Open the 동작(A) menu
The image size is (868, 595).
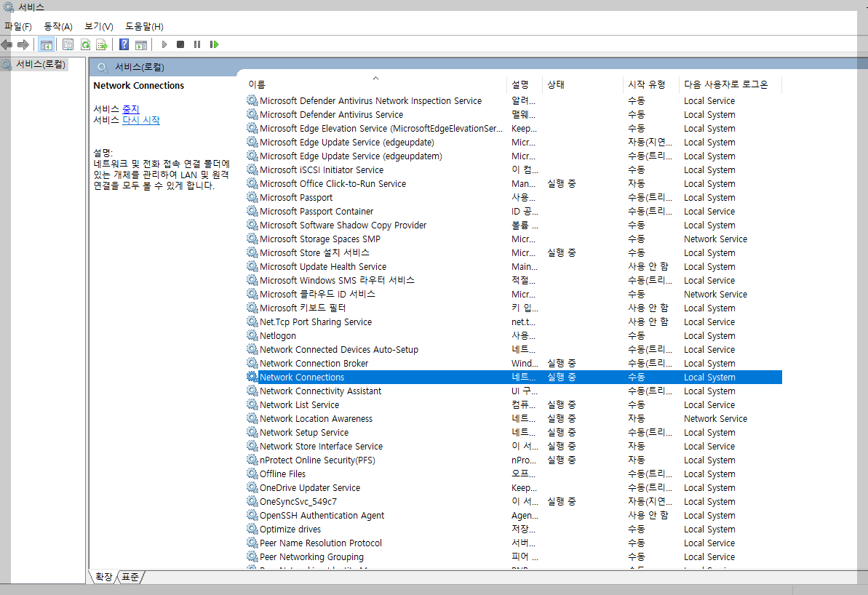click(x=58, y=27)
